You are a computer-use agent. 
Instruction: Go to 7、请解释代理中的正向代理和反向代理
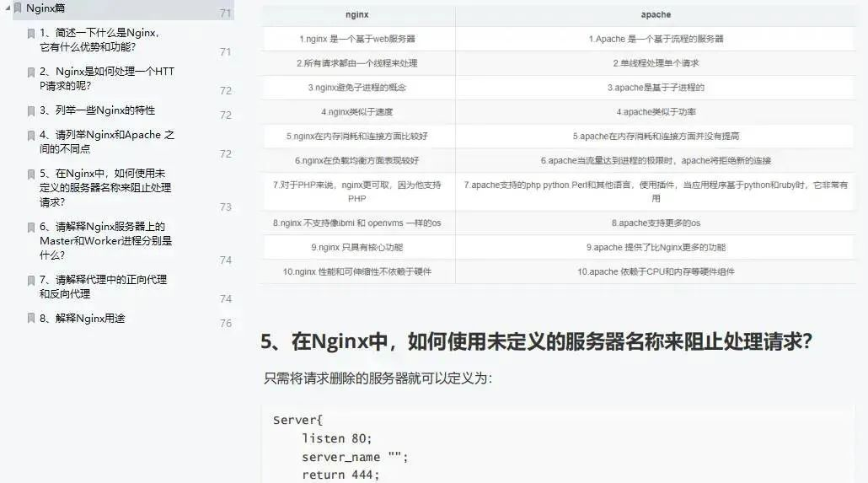coord(103,287)
